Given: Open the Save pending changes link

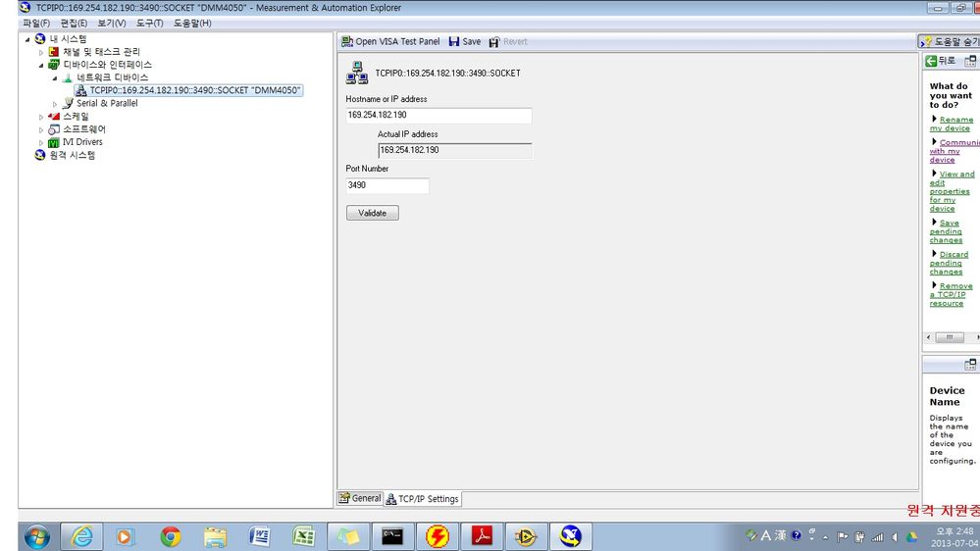Looking at the screenshot, I should [946, 231].
